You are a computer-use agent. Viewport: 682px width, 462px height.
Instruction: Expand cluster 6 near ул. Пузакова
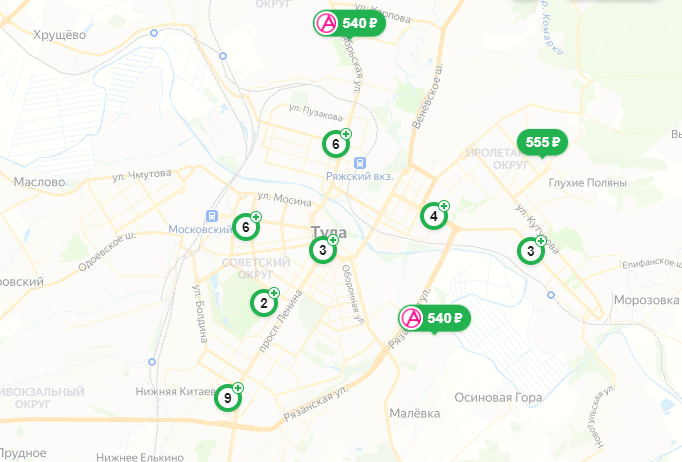coord(336,144)
